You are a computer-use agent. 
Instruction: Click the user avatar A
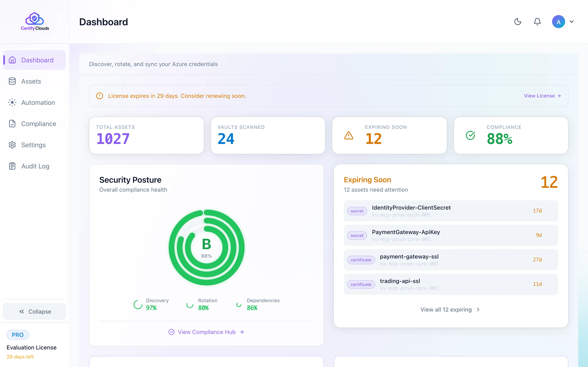558,22
